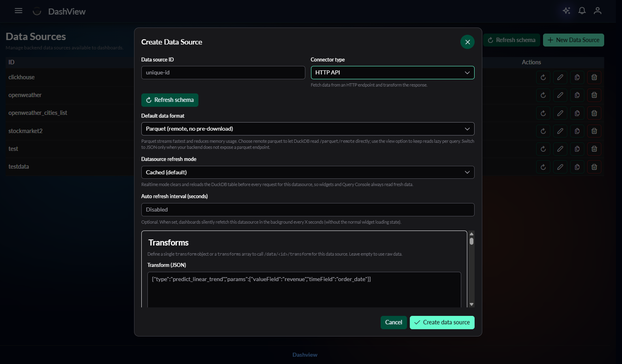This screenshot has width=622, height=364.
Task: Expand the Connector type dropdown
Action: click(x=392, y=72)
